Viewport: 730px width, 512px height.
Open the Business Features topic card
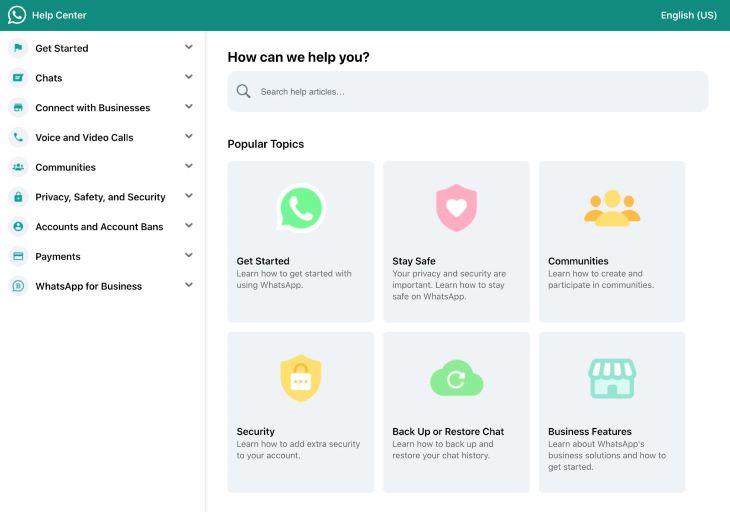pos(612,412)
